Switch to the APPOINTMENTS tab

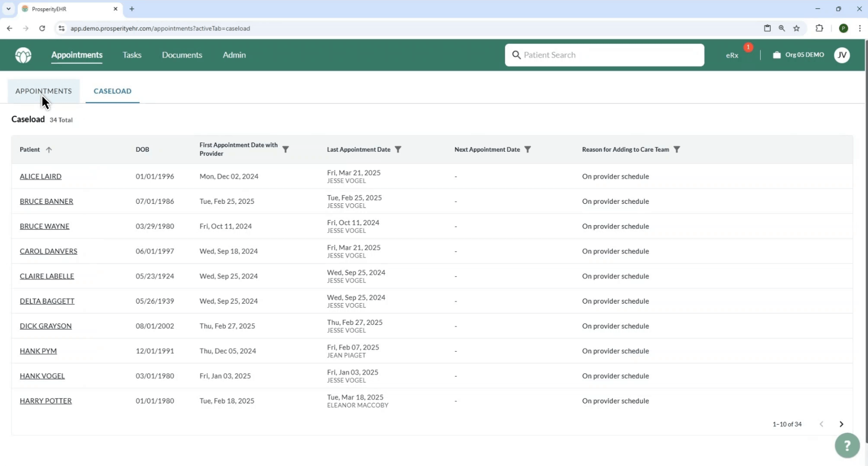[x=43, y=91]
